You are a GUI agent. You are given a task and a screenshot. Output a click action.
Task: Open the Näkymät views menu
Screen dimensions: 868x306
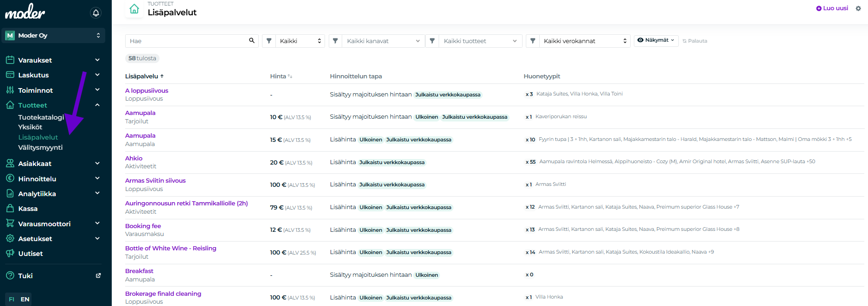pos(656,40)
